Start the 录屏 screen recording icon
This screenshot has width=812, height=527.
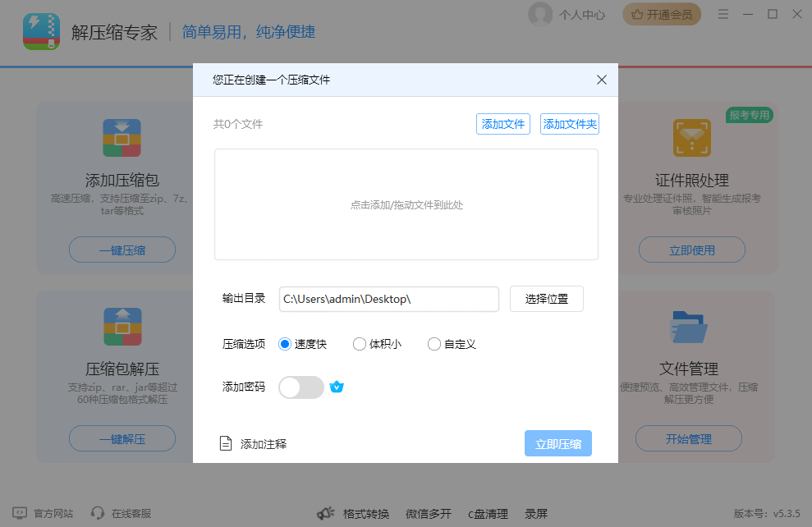pos(535,514)
